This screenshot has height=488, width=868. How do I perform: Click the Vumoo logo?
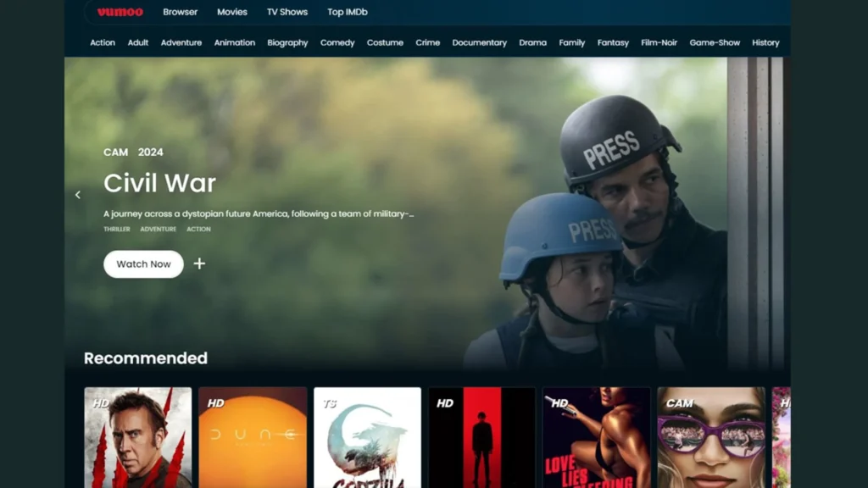tap(120, 12)
